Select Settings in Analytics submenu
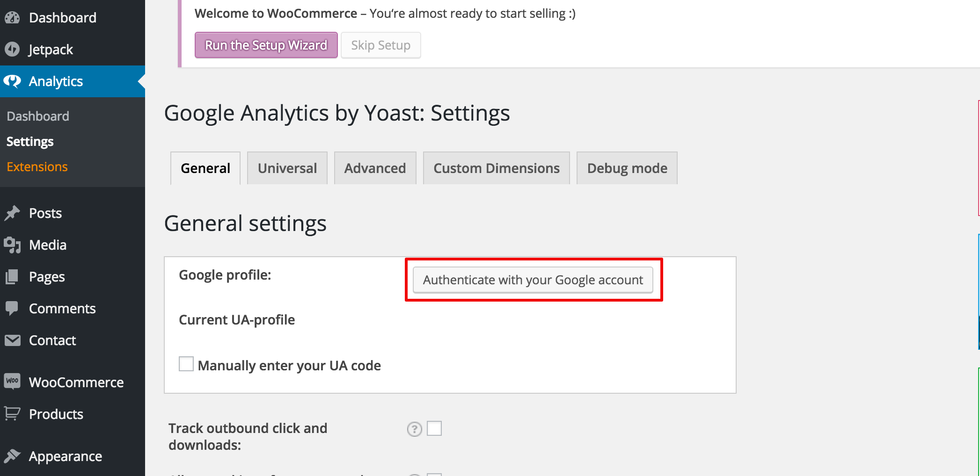The height and width of the screenshot is (476, 980). 30,142
